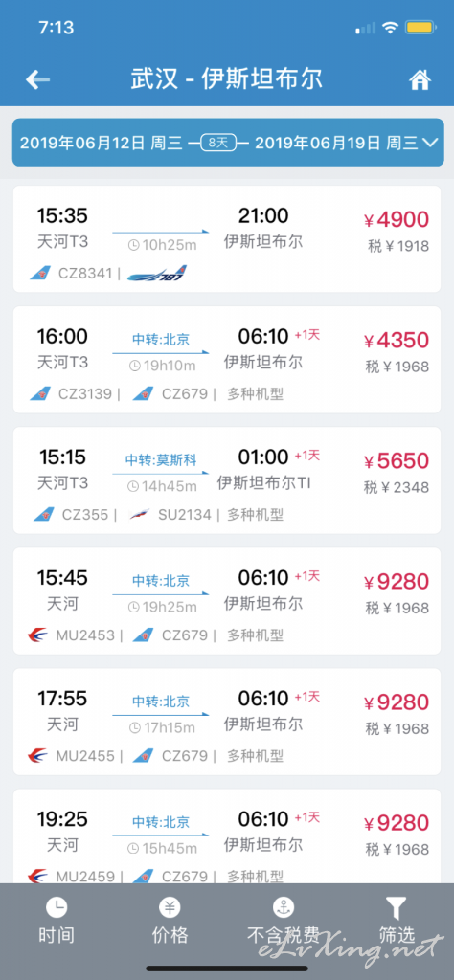Tap the yen icon above 价格
This screenshot has width=454, height=980.
point(170,907)
